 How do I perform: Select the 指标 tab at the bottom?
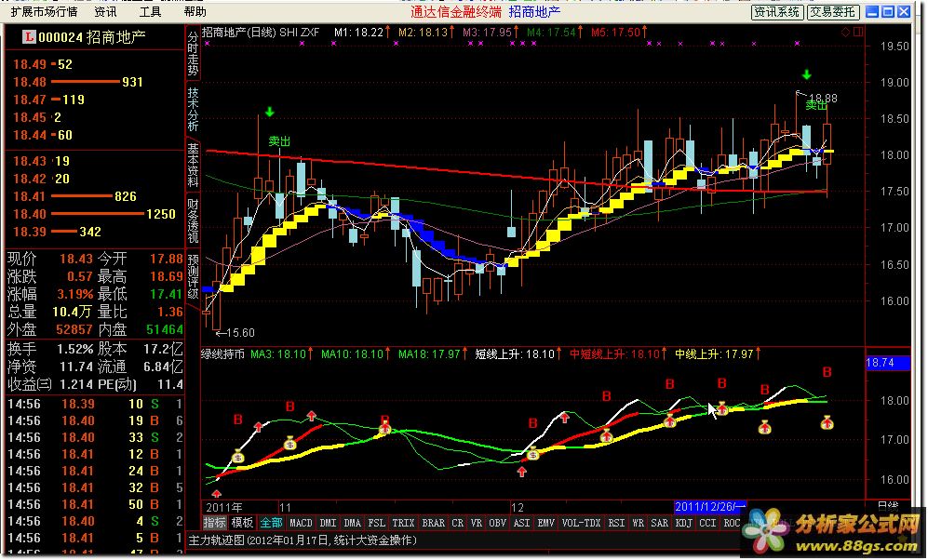(215, 523)
